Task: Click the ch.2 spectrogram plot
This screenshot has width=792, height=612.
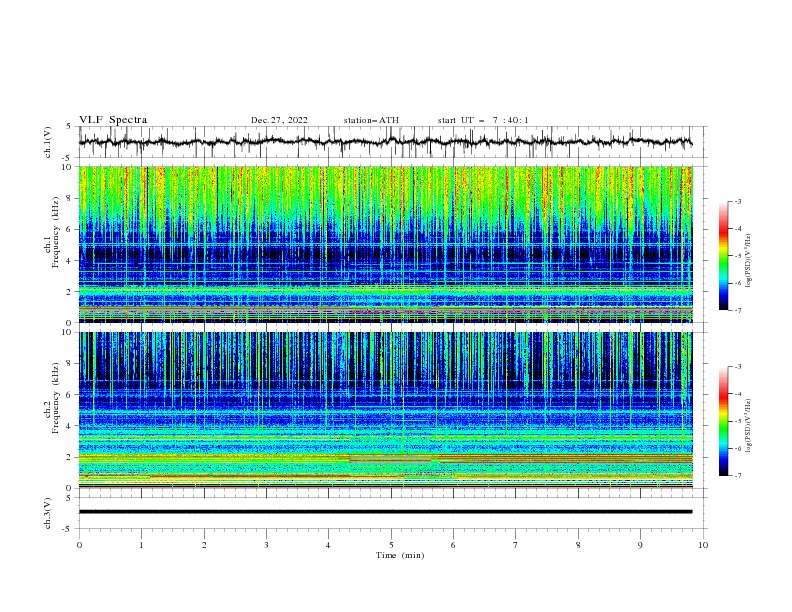Action: point(385,410)
